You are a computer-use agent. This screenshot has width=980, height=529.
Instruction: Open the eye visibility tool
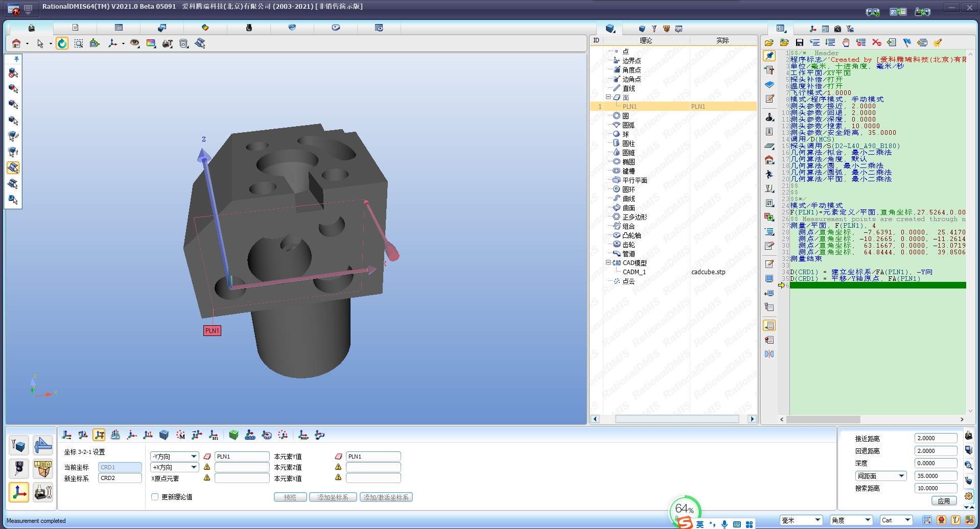[134, 43]
